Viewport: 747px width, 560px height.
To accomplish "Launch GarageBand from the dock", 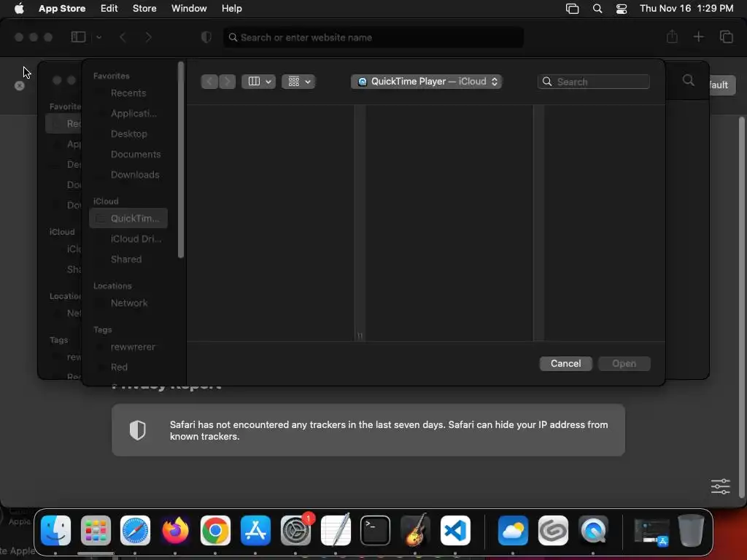I will (x=415, y=530).
